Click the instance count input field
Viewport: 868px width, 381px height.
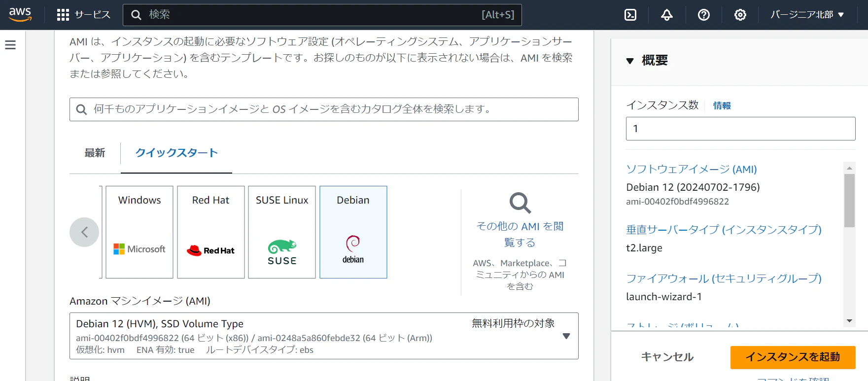coord(740,129)
